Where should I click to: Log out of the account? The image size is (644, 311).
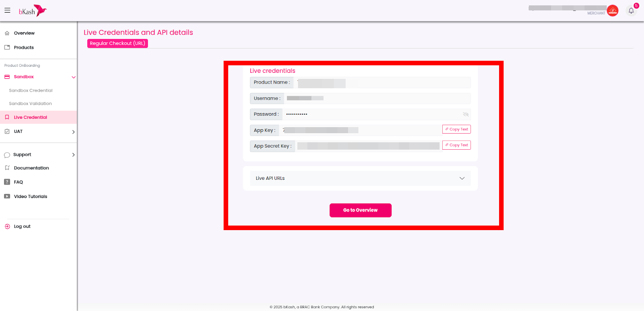point(22,227)
